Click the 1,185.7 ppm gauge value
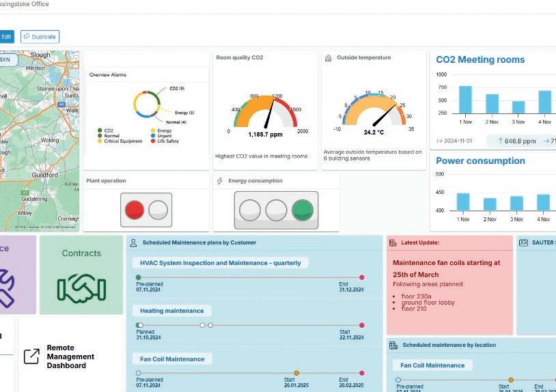The image size is (556, 392). coord(265,135)
